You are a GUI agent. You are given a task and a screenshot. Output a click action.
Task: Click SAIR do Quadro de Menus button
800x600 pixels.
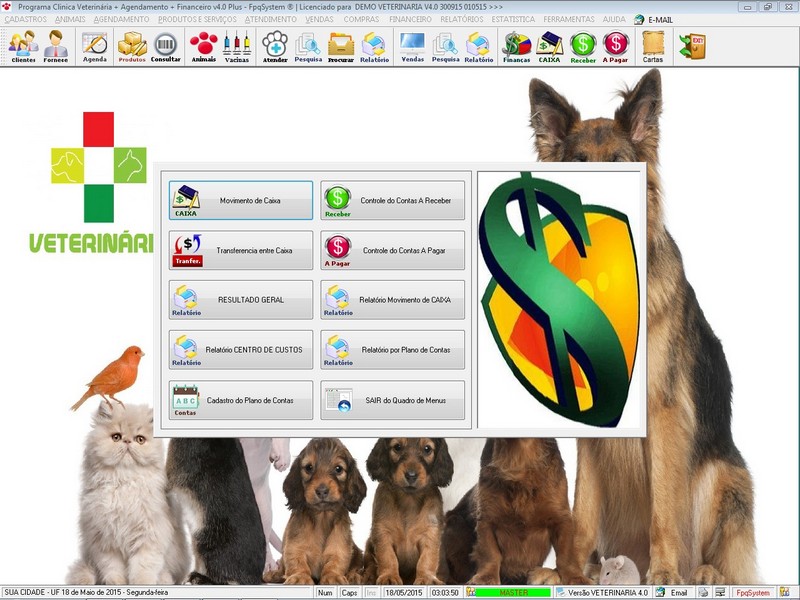(392, 400)
